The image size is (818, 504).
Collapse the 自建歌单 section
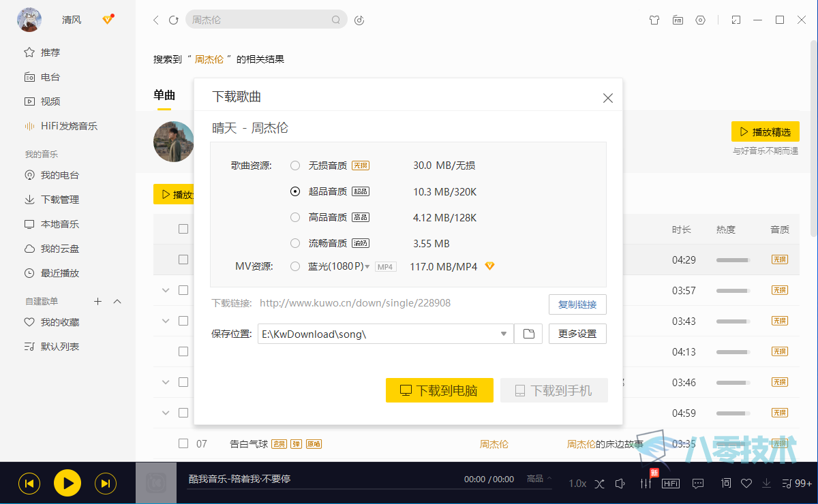[117, 301]
